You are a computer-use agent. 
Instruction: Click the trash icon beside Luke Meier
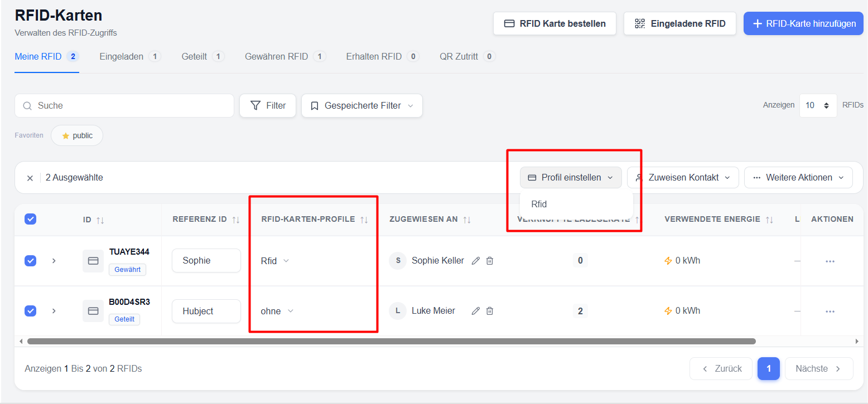coord(490,311)
